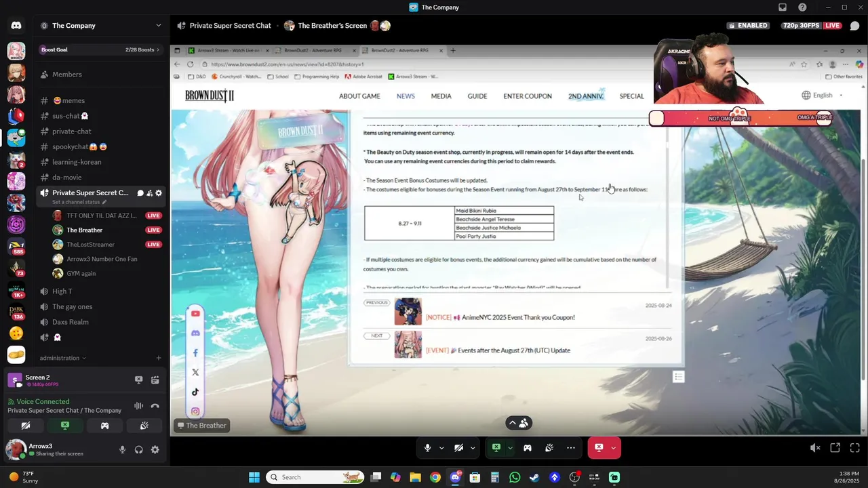
Task: Open NEWS menu on Brown Dust site
Action: [x=406, y=96]
